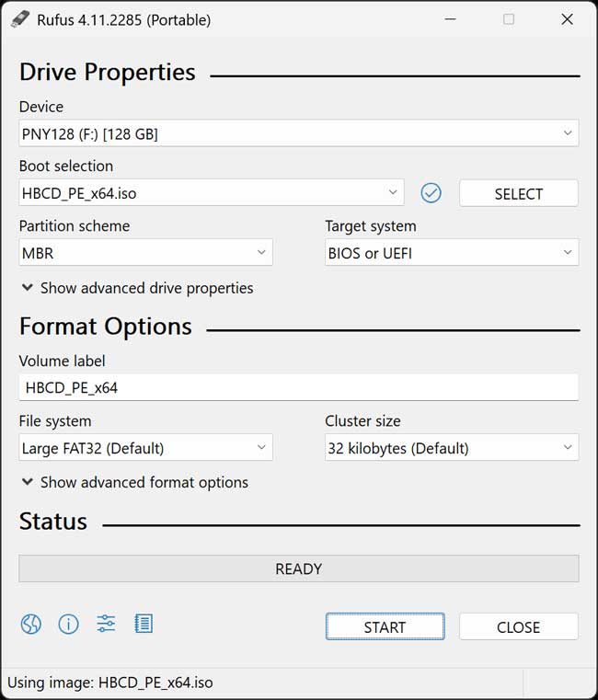Click the Format Options heading
The width and height of the screenshot is (598, 700).
106,327
